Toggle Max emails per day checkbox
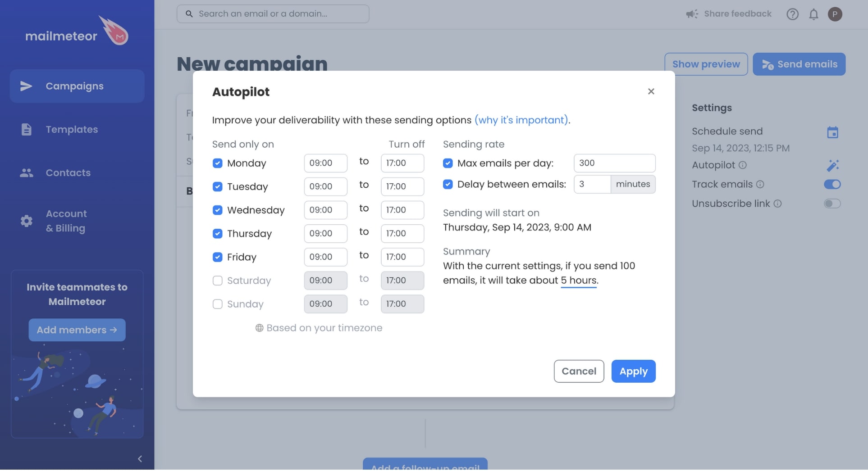The image size is (868, 471). (448, 163)
